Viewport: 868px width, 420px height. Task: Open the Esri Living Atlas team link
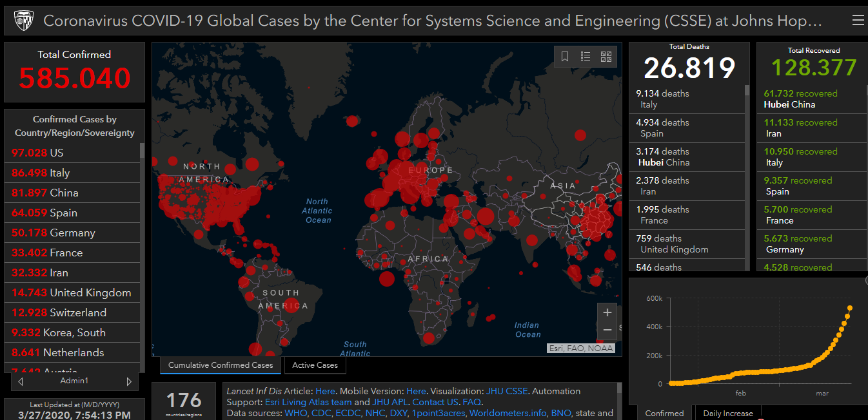coord(308,402)
